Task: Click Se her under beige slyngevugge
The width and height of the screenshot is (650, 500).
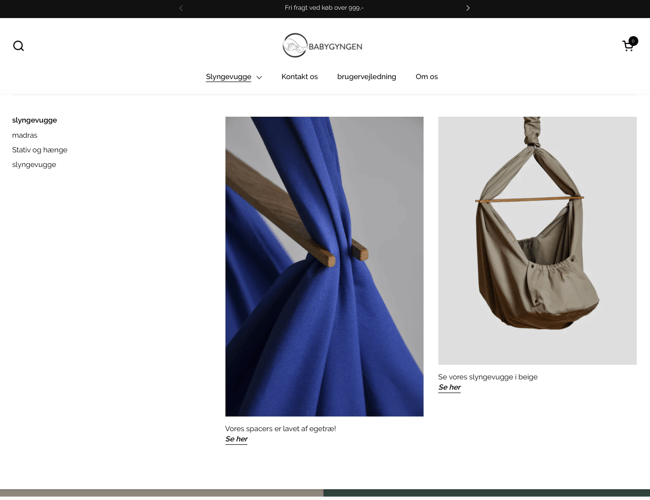Action: pos(449,387)
